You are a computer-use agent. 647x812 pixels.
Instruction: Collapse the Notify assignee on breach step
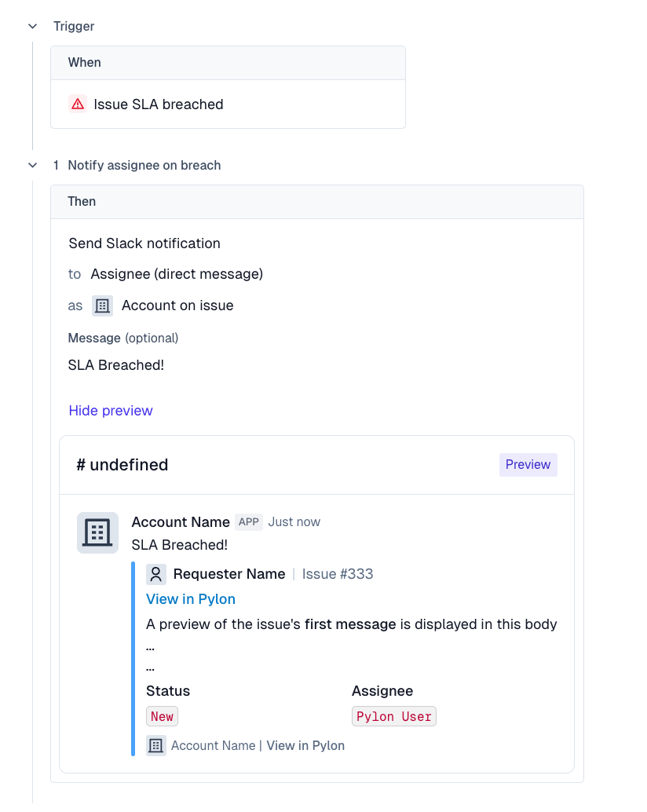(x=33, y=165)
